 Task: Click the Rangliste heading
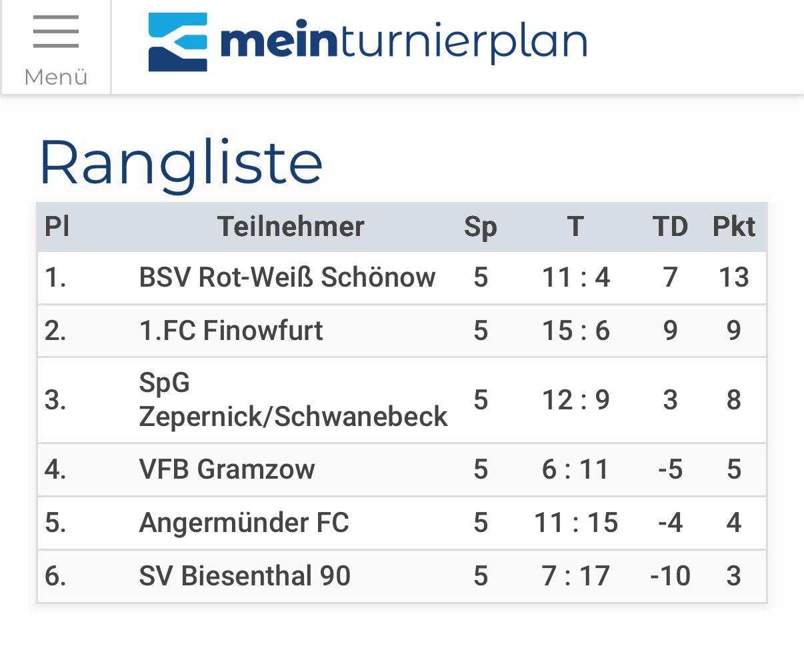click(181, 163)
